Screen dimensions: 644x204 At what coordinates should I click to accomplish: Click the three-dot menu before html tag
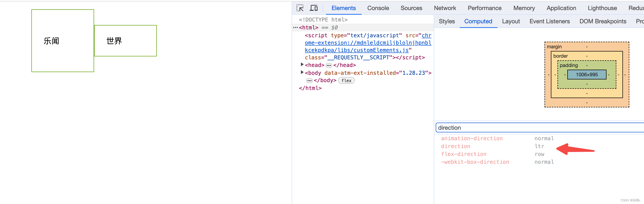295,27
